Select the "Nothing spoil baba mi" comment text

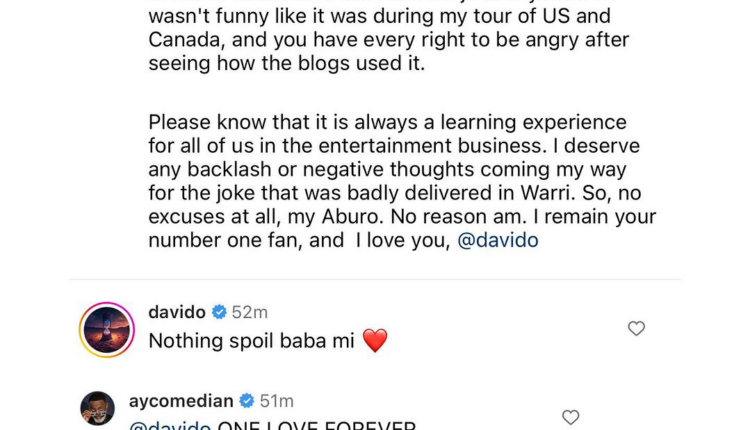(251, 341)
